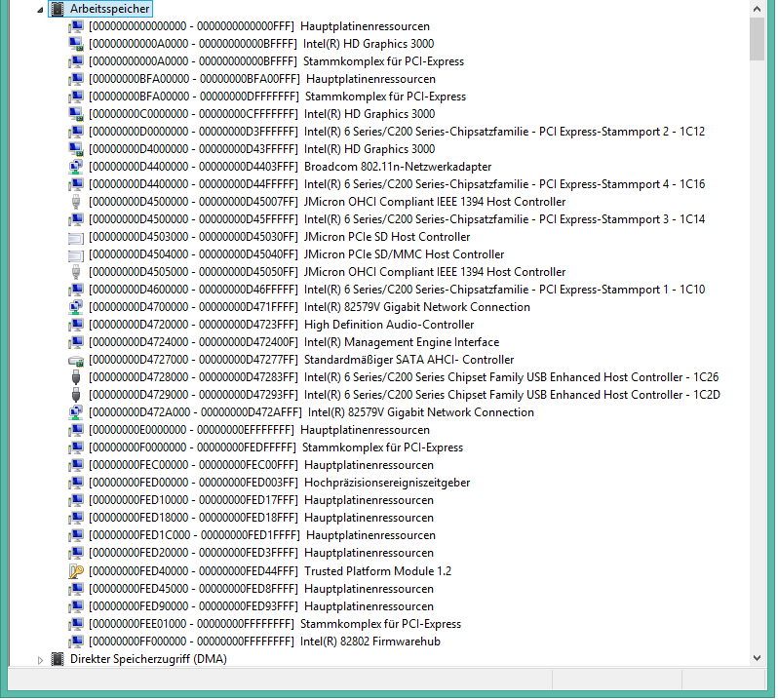Select Intel(R) 82802 Firmwarehub row
778x700 pixels.
tap(264, 642)
